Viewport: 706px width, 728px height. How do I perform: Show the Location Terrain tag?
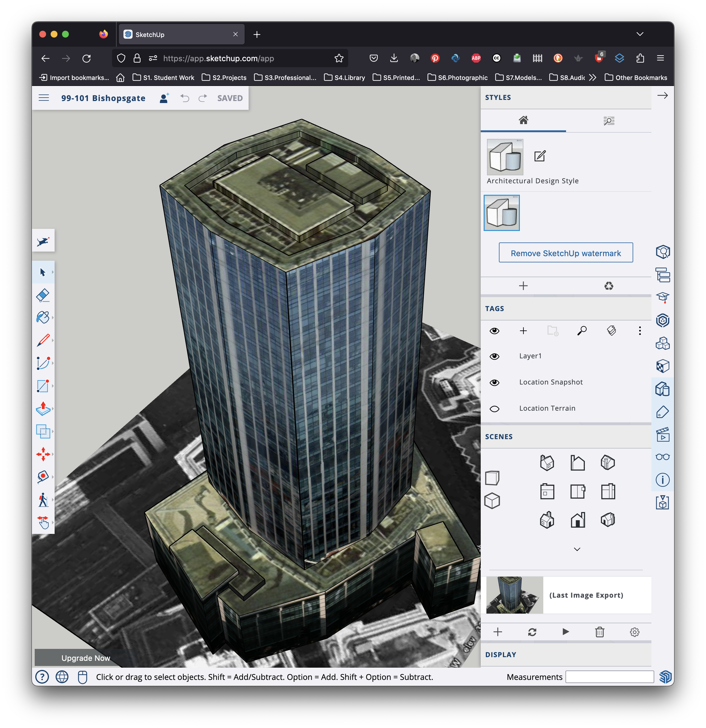494,409
